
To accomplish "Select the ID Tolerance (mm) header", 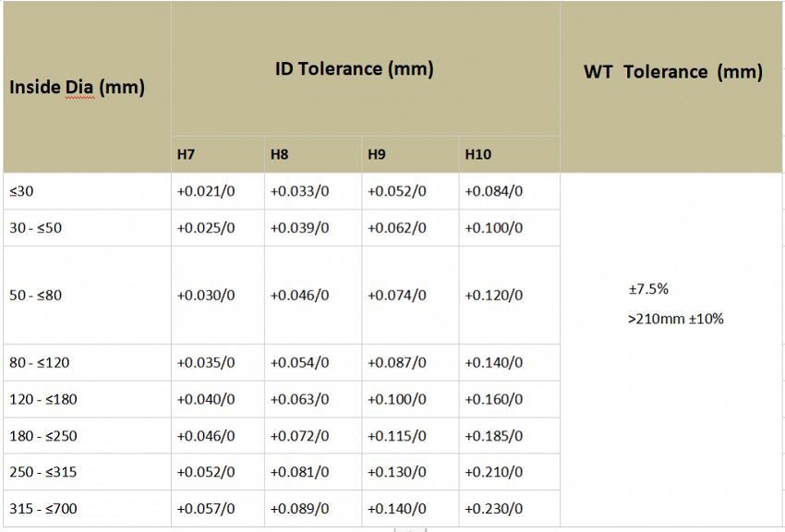I will click(354, 68).
